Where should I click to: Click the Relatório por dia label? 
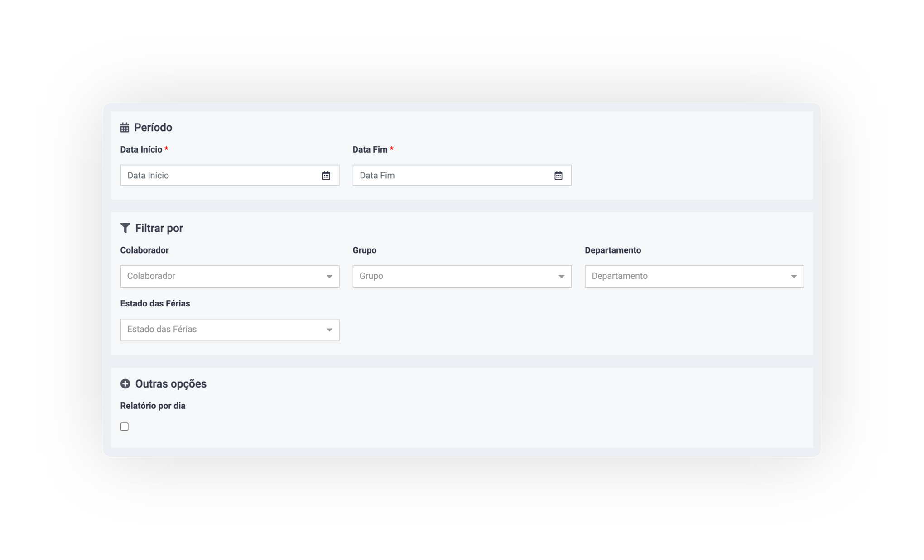(x=153, y=406)
